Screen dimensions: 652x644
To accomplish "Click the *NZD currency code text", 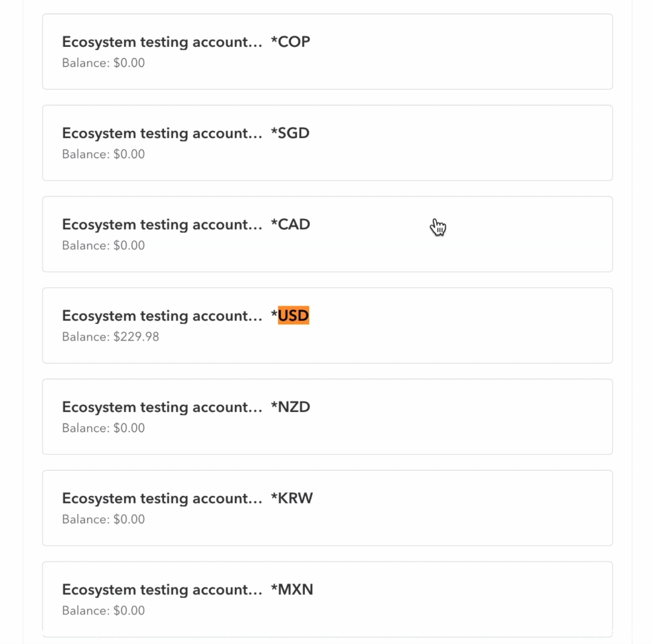I will click(x=290, y=407).
